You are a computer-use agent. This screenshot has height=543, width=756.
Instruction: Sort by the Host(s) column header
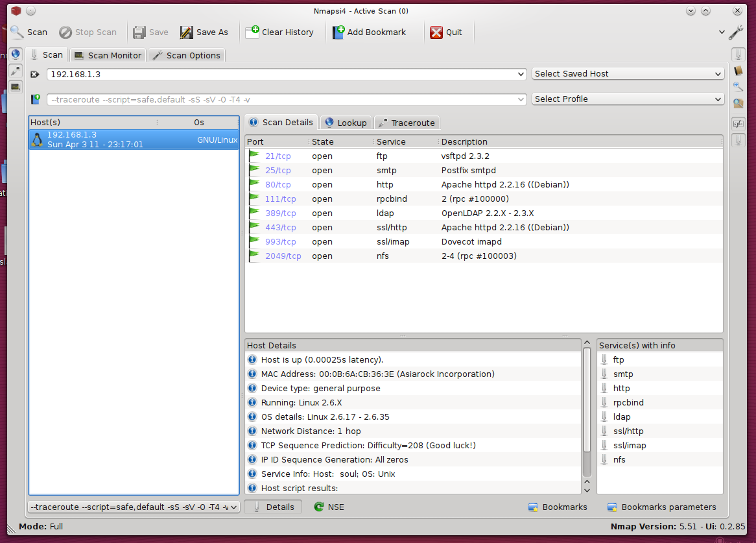pyautogui.click(x=93, y=123)
